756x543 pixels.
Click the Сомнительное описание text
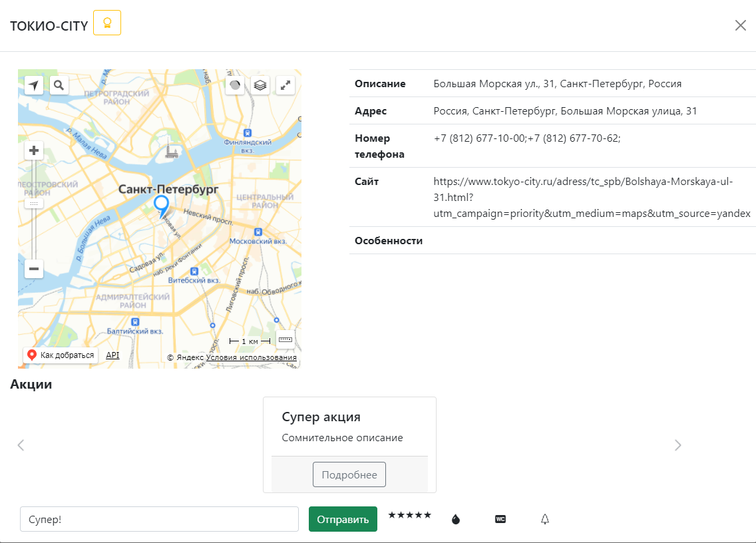tap(342, 438)
